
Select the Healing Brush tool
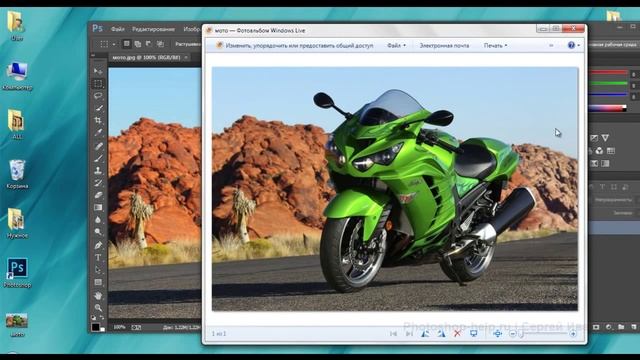point(98,146)
